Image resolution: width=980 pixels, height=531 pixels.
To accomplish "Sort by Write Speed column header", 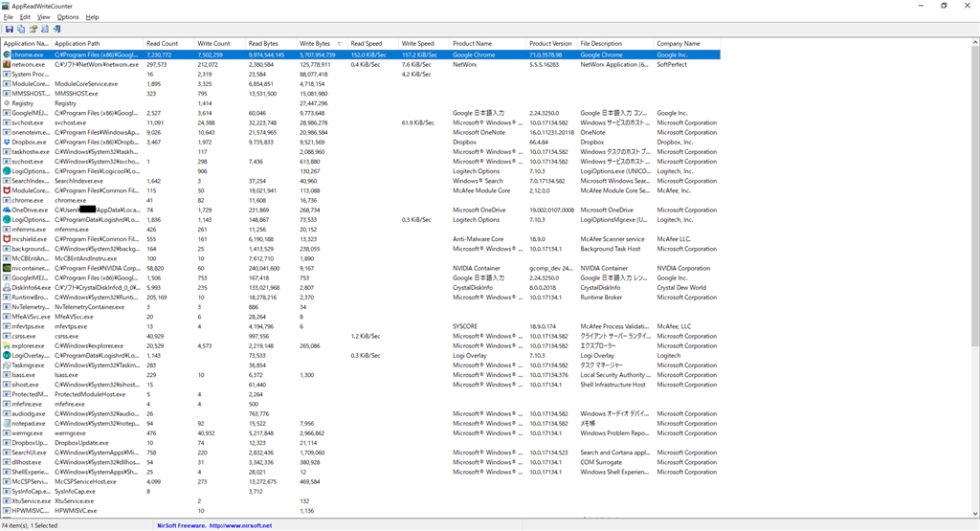I will (424, 44).
